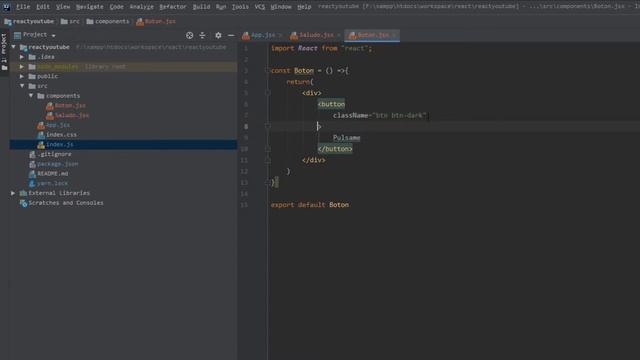Open the Analyze menu
The width and height of the screenshot is (640, 360).
[142, 7]
